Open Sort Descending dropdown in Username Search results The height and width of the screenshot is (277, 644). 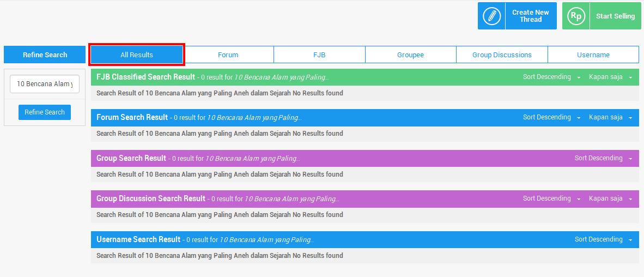(x=603, y=239)
